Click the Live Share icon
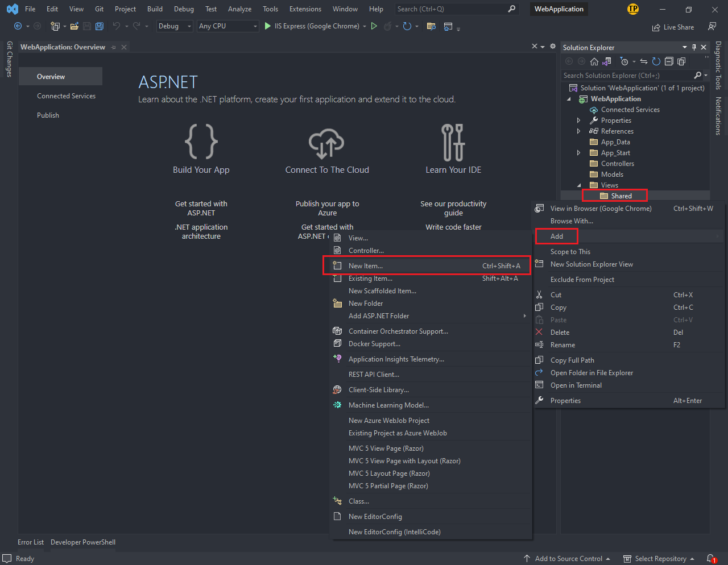This screenshot has width=728, height=565. (656, 27)
